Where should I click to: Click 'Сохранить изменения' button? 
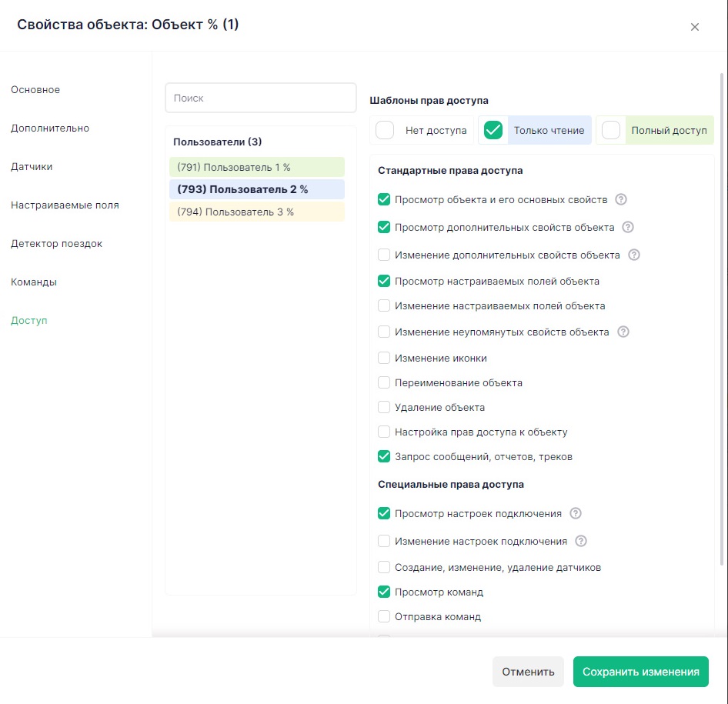[x=641, y=672]
